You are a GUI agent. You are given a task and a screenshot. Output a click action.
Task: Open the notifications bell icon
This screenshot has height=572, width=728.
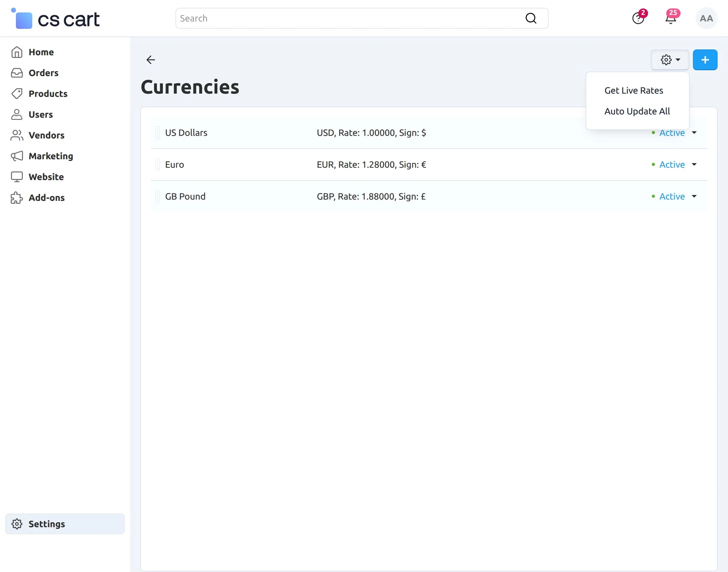point(670,19)
